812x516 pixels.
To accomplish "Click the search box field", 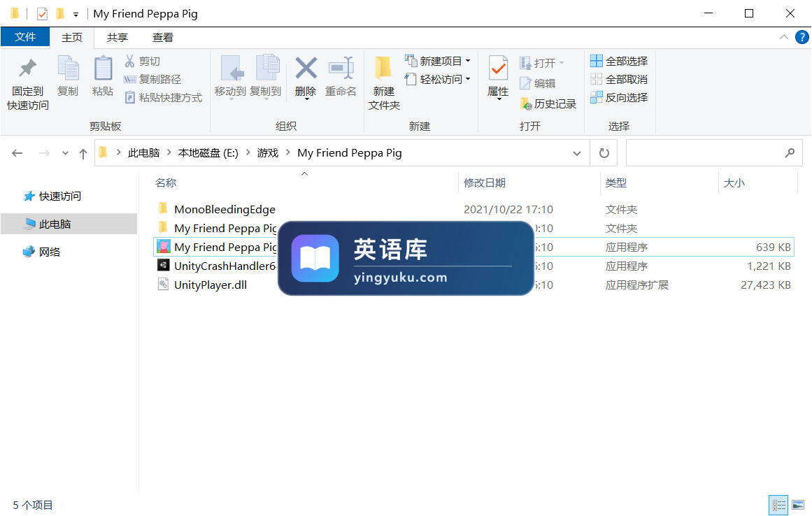I will click(714, 152).
